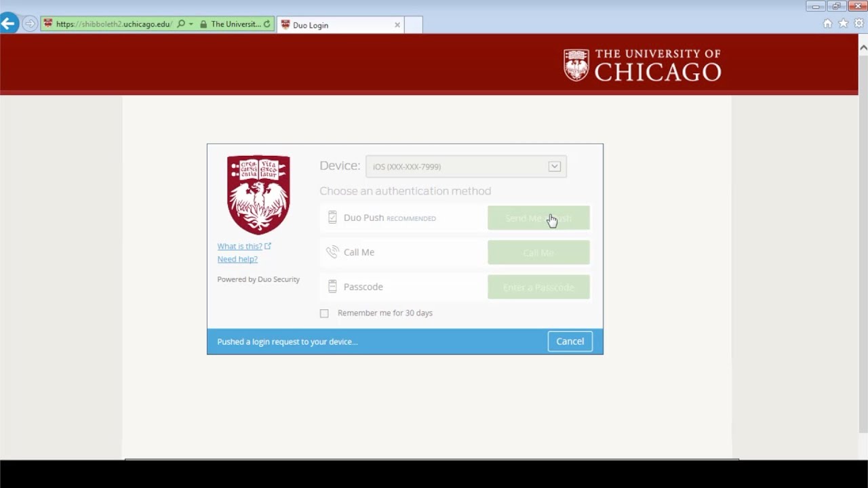The width and height of the screenshot is (868, 488).
Task: Click the green Call Me button
Action: point(538,253)
